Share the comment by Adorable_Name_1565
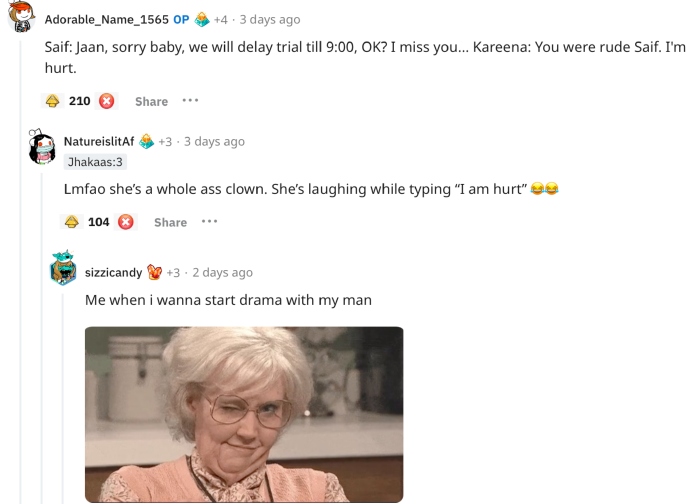700x504 pixels. coord(152,101)
